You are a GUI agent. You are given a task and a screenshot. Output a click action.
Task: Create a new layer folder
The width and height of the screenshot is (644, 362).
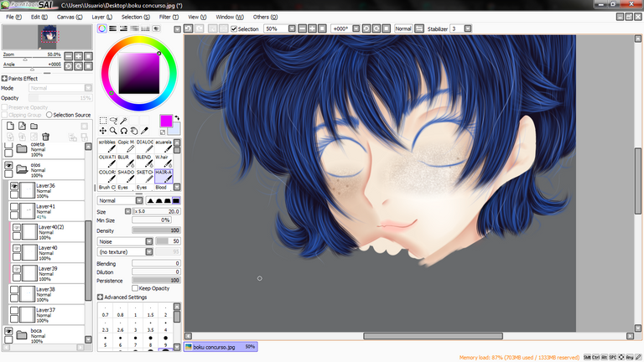coord(34,126)
